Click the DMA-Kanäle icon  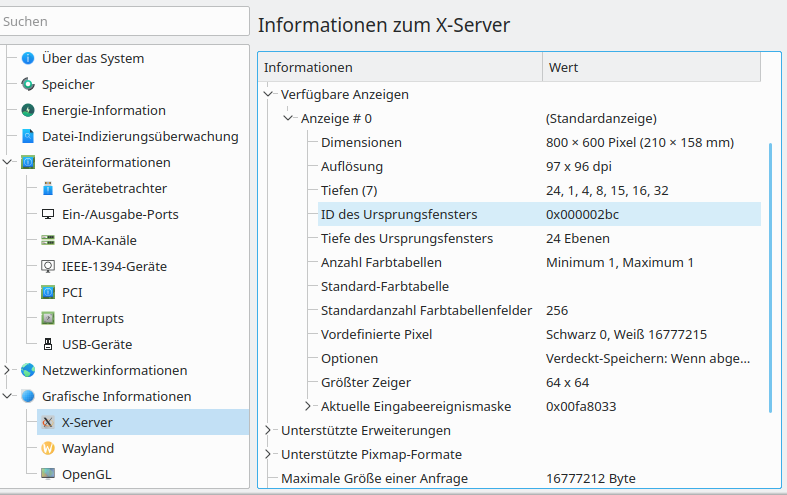tap(48, 240)
